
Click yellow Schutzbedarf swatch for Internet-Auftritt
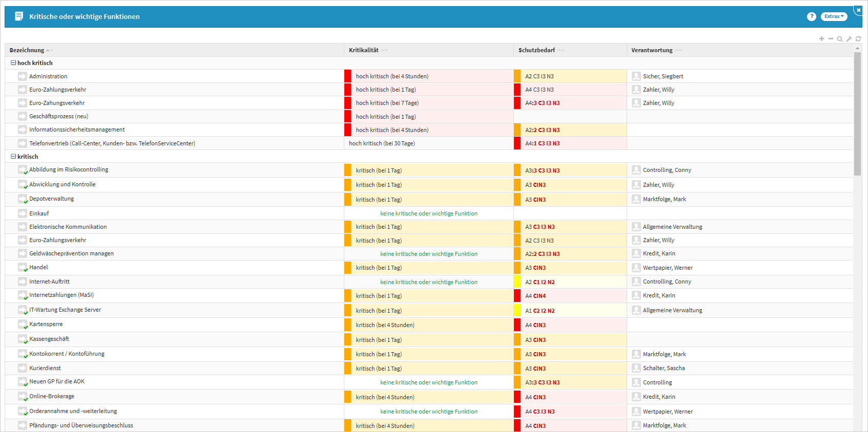517,282
